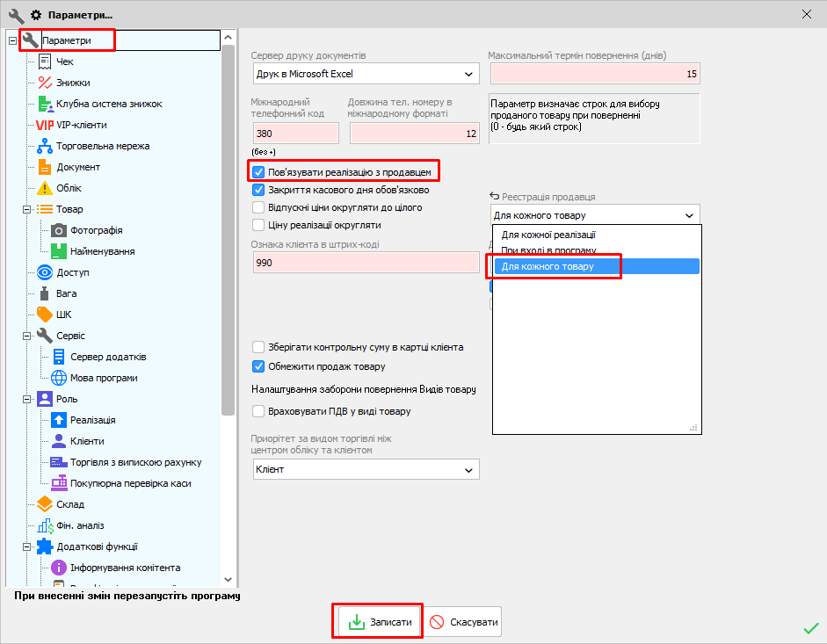This screenshot has width=827, height=644.
Task: Click the receipt icon next to Чек
Action: 45,62
